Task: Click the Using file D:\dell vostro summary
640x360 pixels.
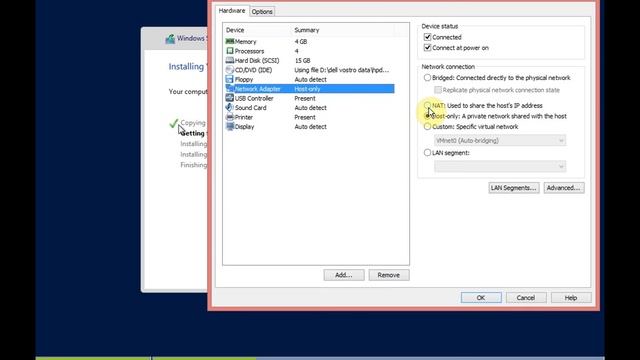Action: 342,70
